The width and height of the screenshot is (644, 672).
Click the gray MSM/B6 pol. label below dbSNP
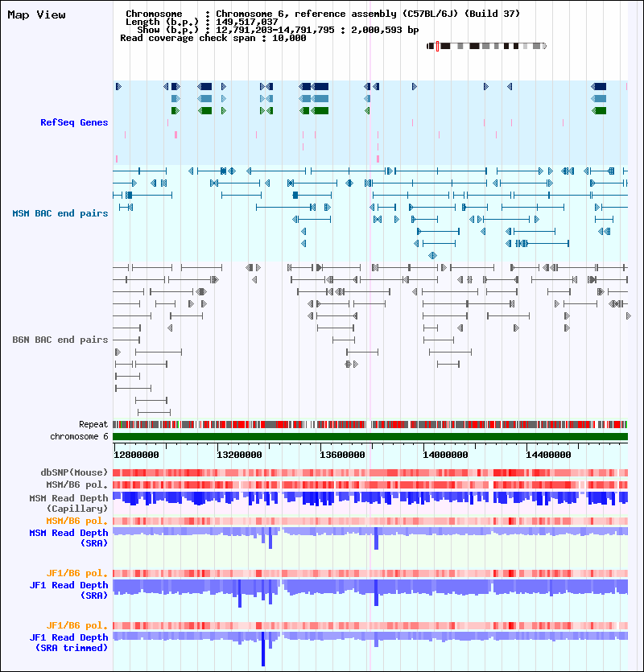(x=77, y=484)
